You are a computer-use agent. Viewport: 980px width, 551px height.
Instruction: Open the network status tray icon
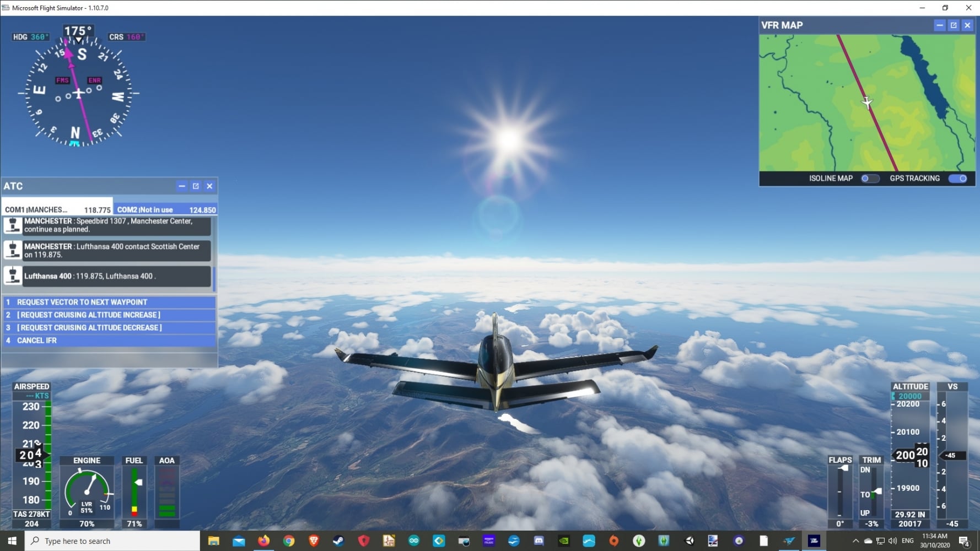pyautogui.click(x=880, y=541)
